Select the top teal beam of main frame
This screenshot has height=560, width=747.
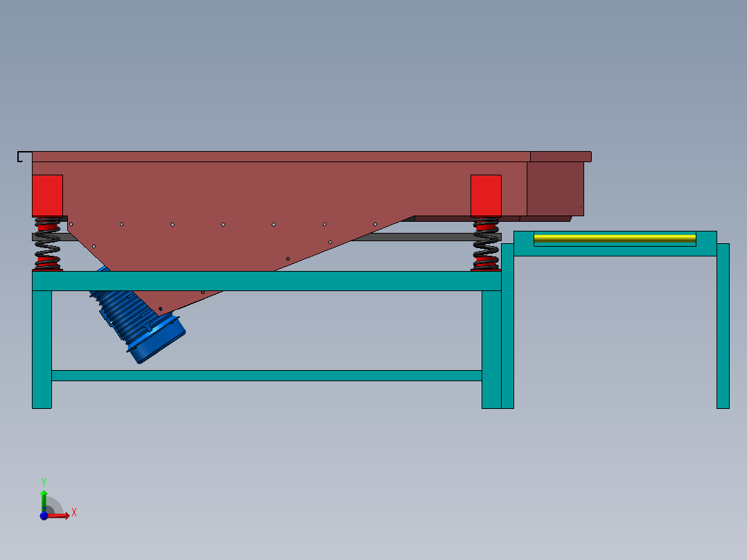[x=267, y=281]
